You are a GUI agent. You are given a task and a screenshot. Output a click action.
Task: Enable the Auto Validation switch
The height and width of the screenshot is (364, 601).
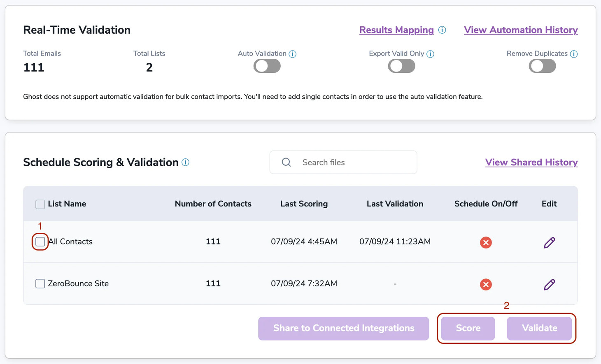click(267, 66)
